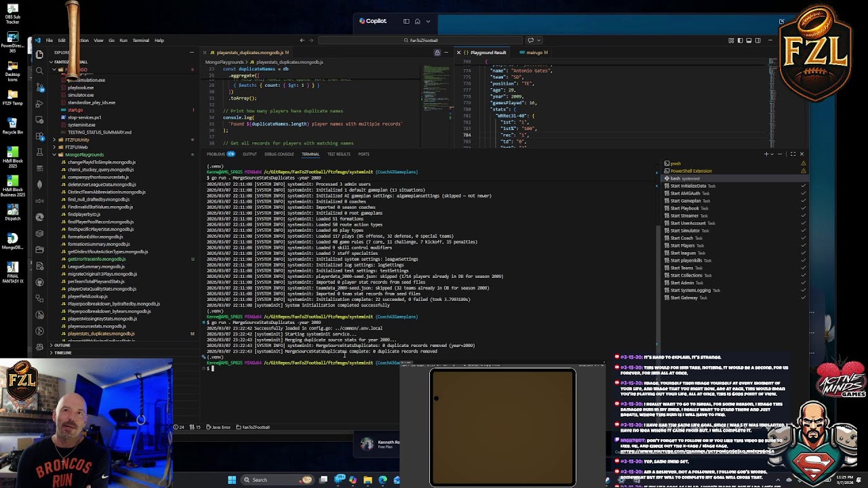
Task: Open TESTING_STATUS_SUMMARY.md file
Action: 99,132
